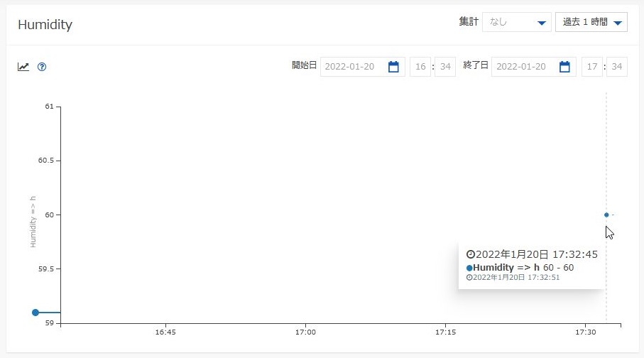Click the 17:30 x-axis label
This screenshot has height=358, width=644.
click(x=585, y=332)
